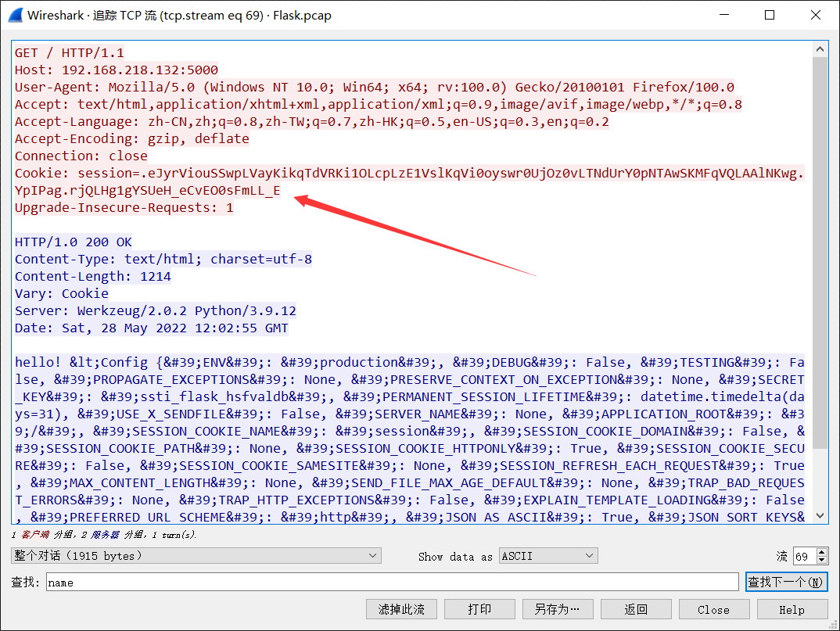Maximize the Wireshark stream window

[770, 15]
